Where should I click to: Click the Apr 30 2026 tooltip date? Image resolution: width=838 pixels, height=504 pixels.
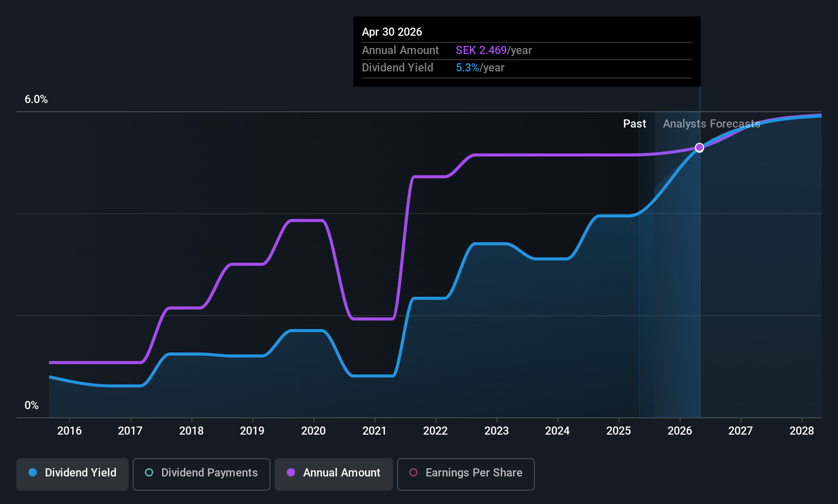(392, 32)
